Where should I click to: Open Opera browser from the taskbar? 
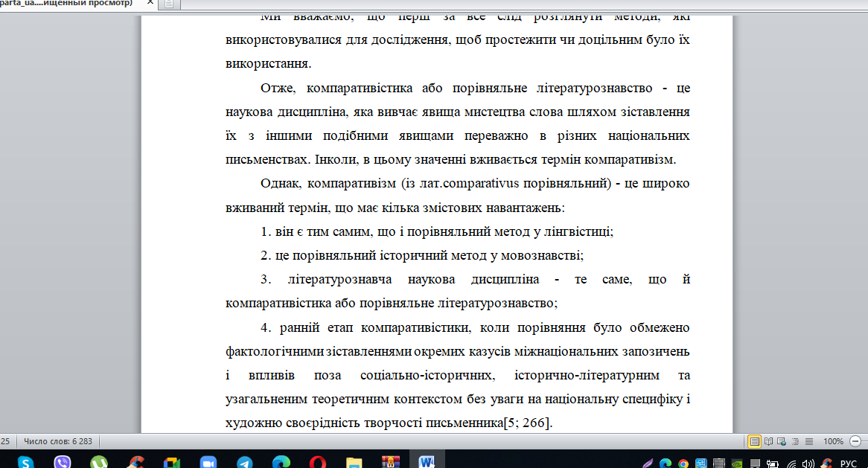[318, 462]
